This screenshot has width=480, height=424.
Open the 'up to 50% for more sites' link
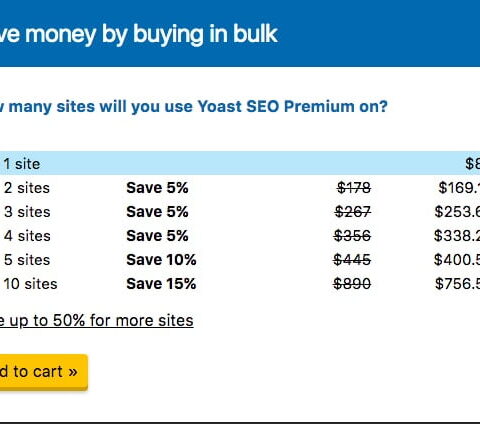(x=97, y=321)
